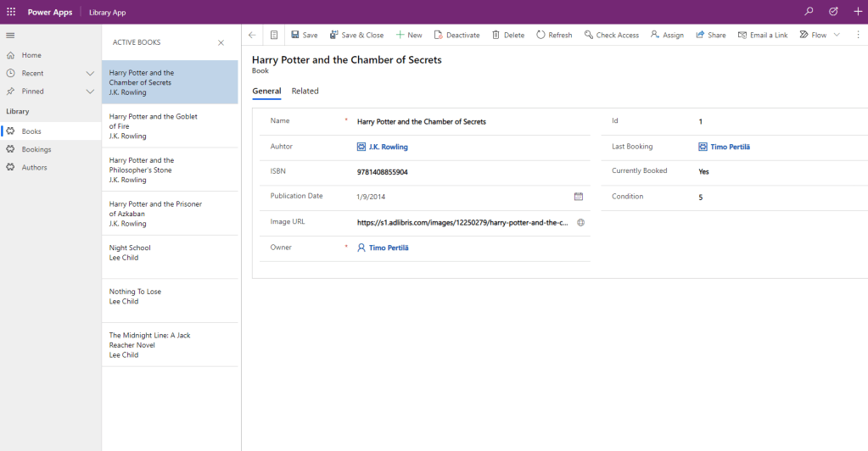Close the Active Books panel

(221, 42)
